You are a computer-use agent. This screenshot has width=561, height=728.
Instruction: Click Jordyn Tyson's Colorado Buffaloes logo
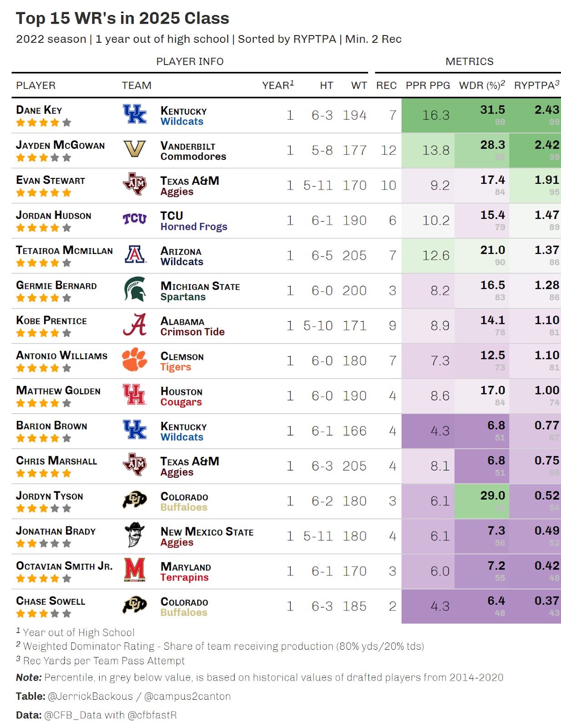(135, 500)
